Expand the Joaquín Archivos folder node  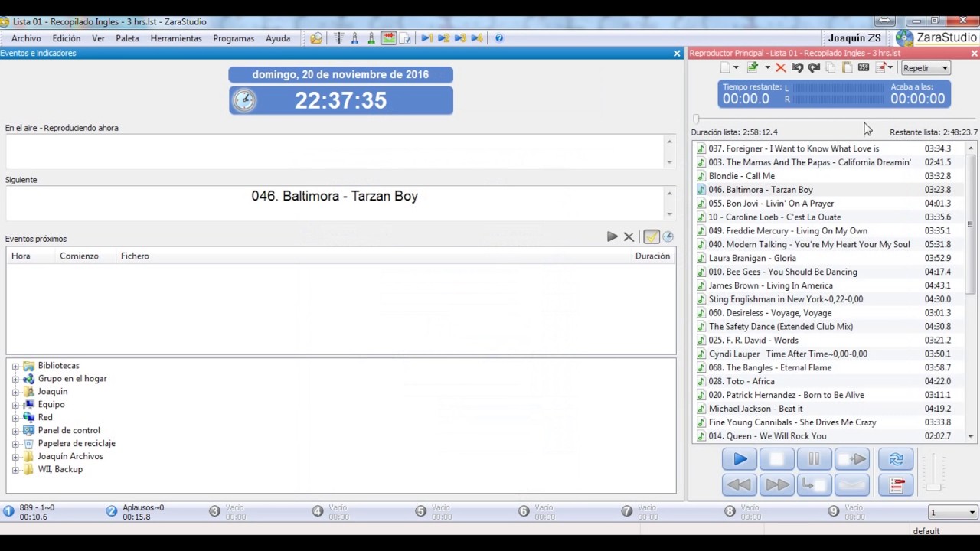15,457
